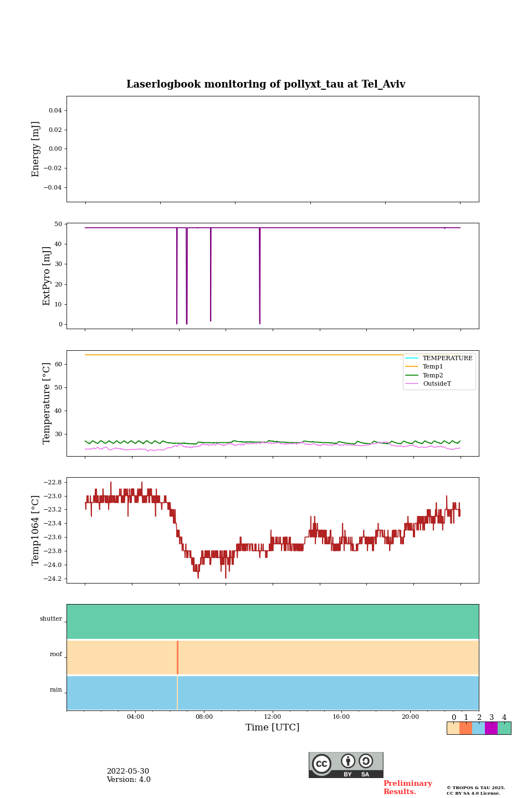Click the 'Time [UTC]' axis label

click(273, 727)
